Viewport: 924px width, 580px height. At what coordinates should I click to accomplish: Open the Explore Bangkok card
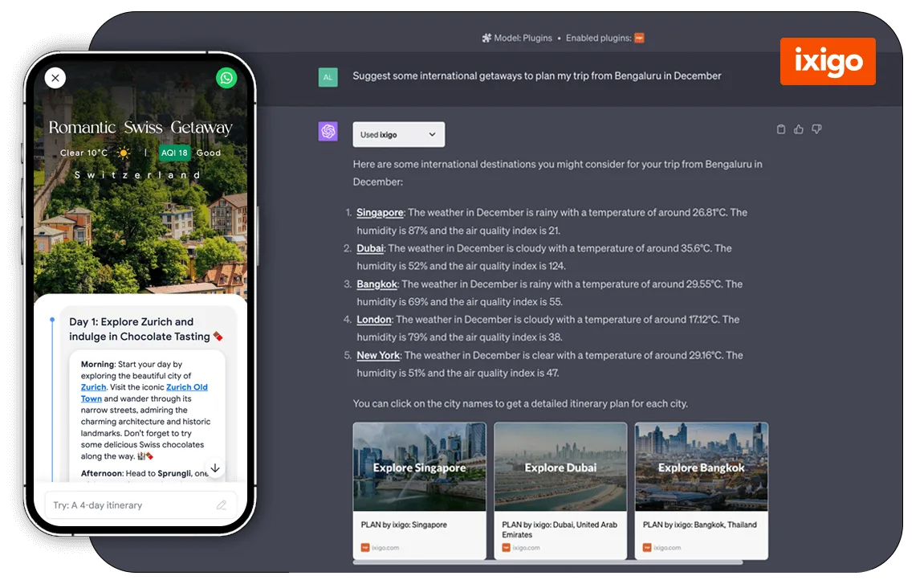tap(701, 490)
